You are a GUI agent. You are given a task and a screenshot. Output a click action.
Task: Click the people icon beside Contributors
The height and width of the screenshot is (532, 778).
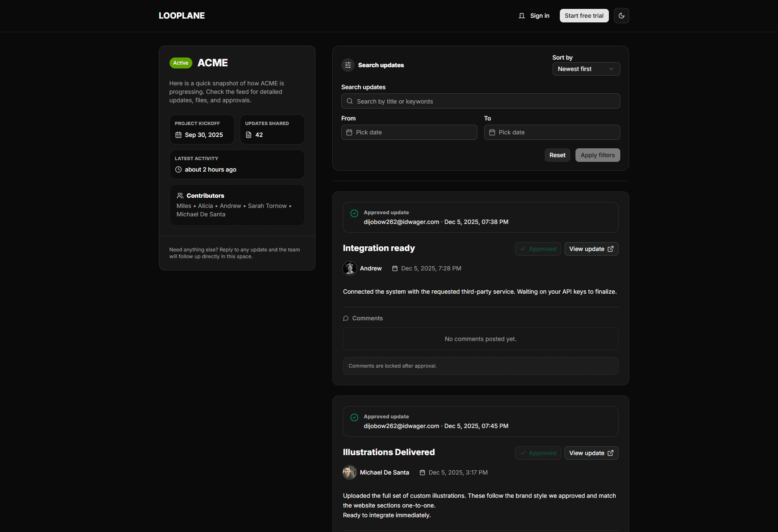tap(180, 195)
